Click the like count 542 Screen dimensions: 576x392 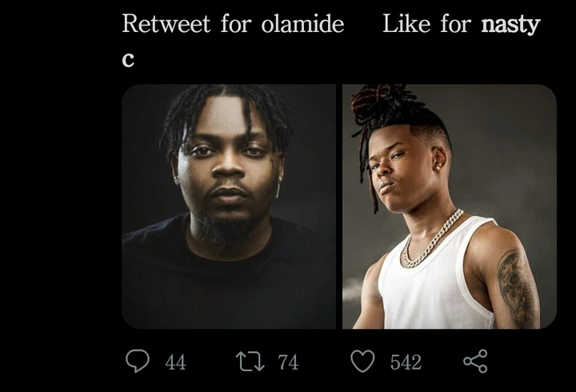click(x=406, y=362)
